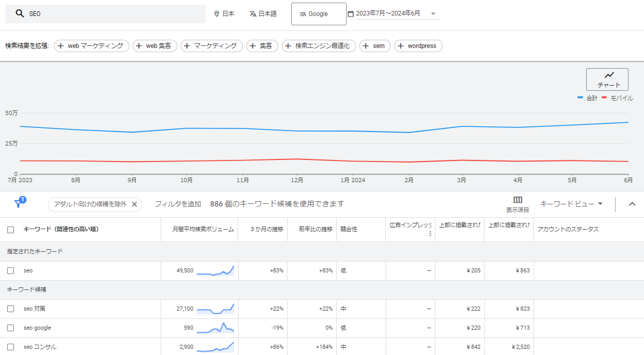Click the チャート button
This screenshot has height=355, width=644.
click(607, 79)
